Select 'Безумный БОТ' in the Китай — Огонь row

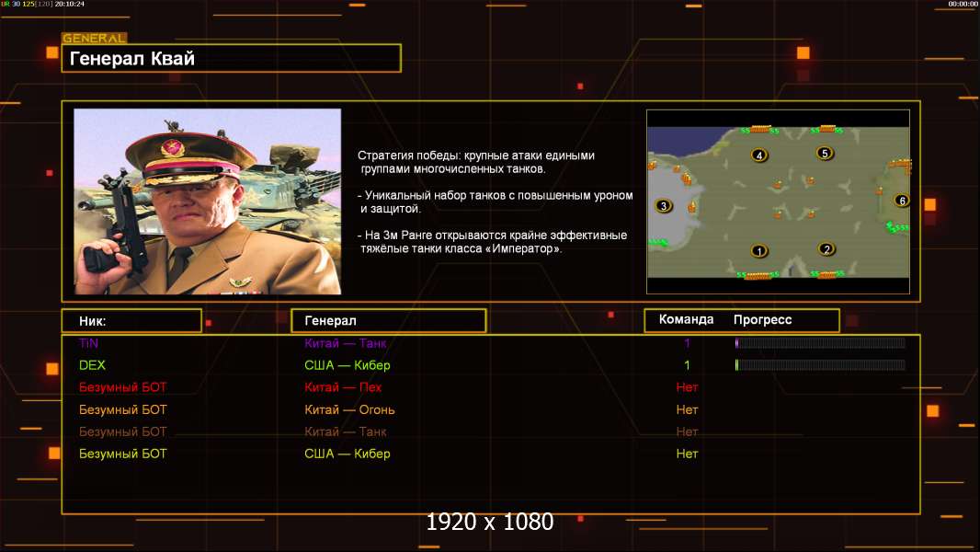[122, 409]
